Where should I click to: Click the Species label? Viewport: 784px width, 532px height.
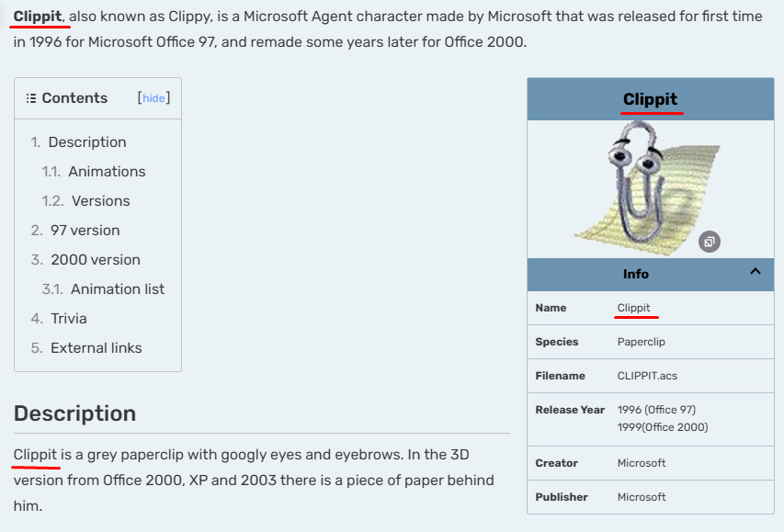point(556,342)
